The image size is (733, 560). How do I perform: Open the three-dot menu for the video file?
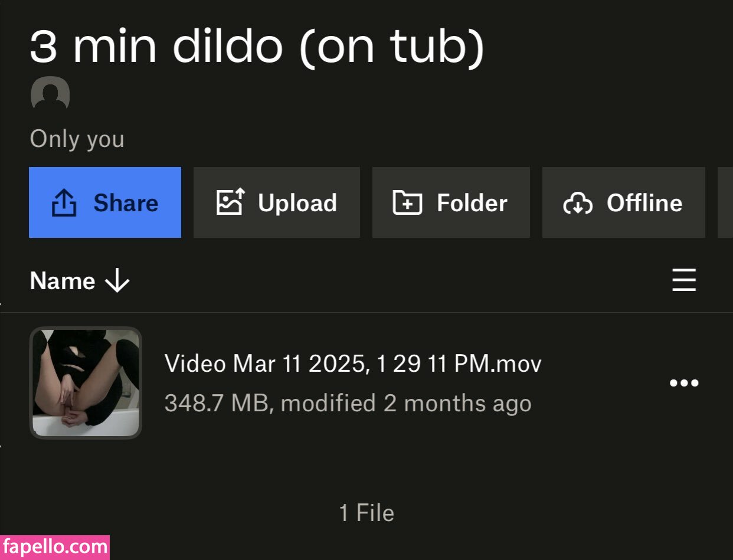684,383
